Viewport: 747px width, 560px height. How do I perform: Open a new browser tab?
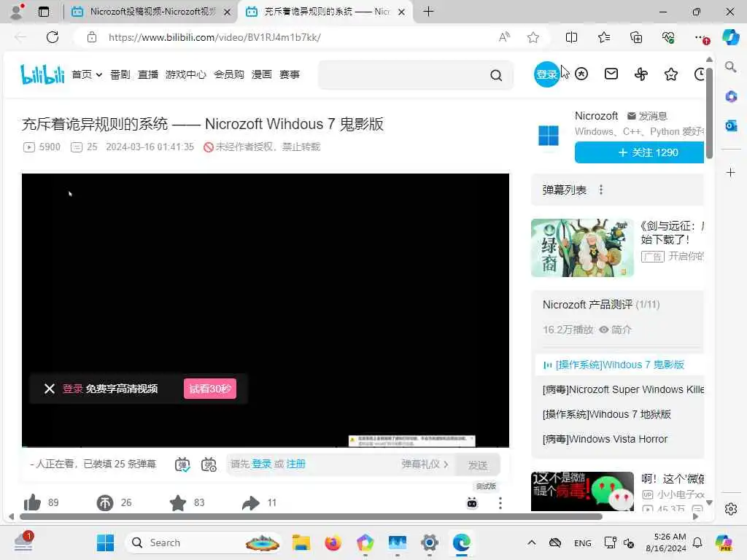(x=428, y=12)
